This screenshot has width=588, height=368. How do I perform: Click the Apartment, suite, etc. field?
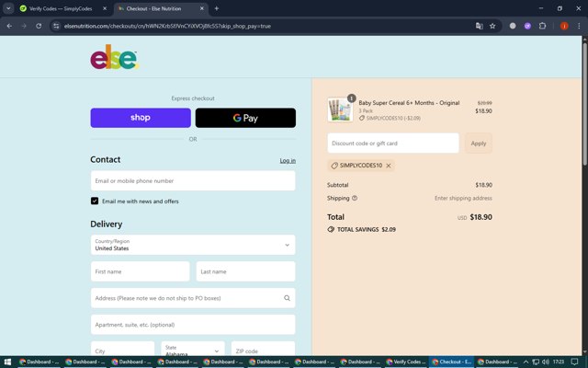pyautogui.click(x=193, y=325)
